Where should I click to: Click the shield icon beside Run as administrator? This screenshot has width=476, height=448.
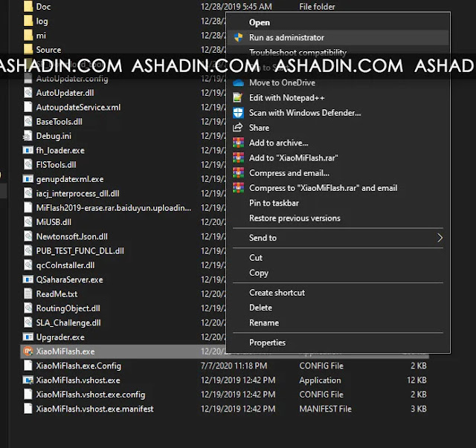(x=238, y=37)
